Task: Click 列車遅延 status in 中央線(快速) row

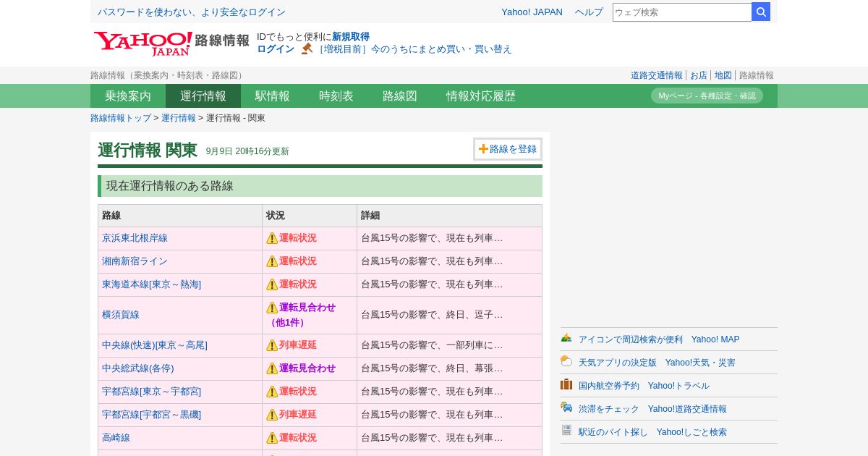Action: pyautogui.click(x=298, y=345)
